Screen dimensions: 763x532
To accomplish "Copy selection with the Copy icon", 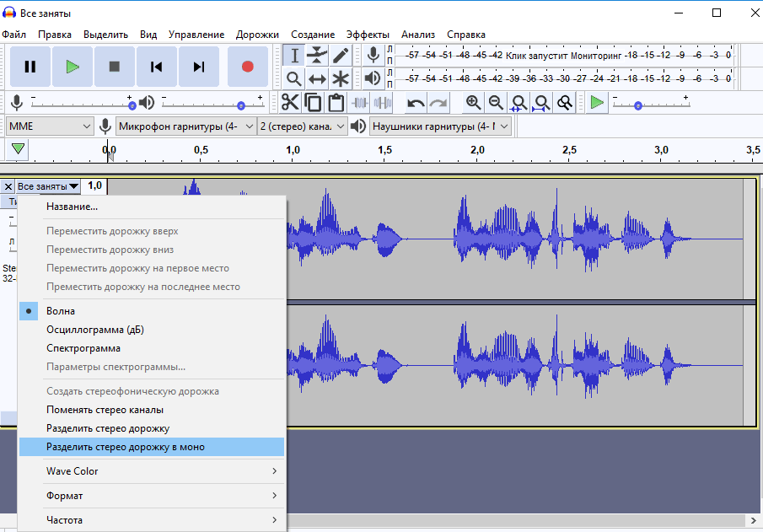I will (x=313, y=103).
